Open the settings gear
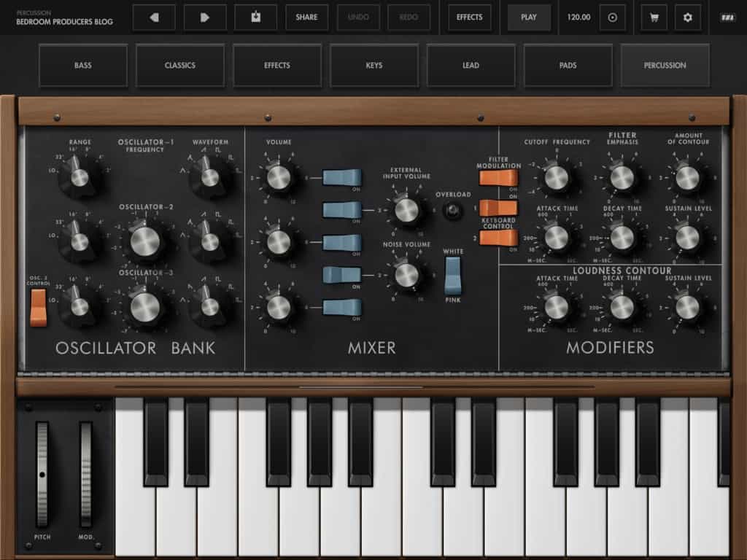The height and width of the screenshot is (560, 747). coord(687,17)
